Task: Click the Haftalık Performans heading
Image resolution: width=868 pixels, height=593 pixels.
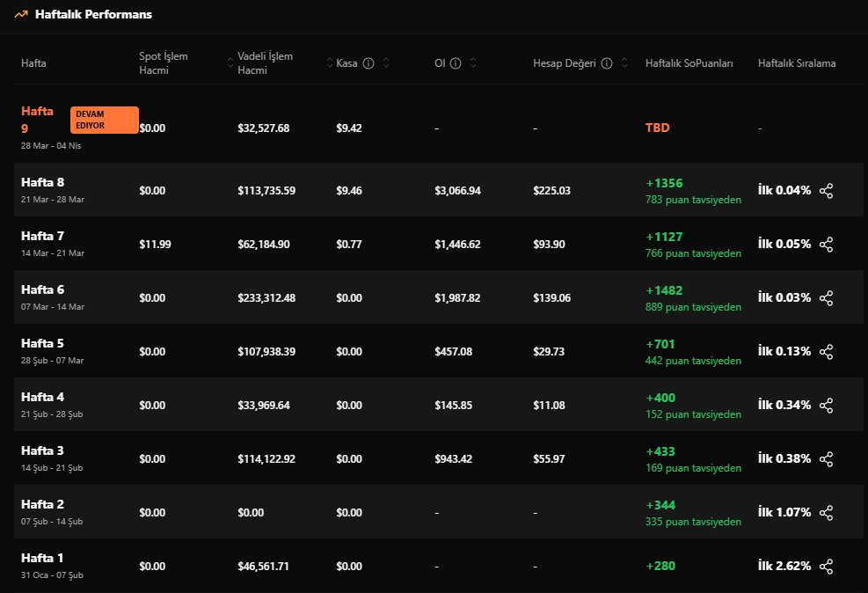Action: [93, 14]
